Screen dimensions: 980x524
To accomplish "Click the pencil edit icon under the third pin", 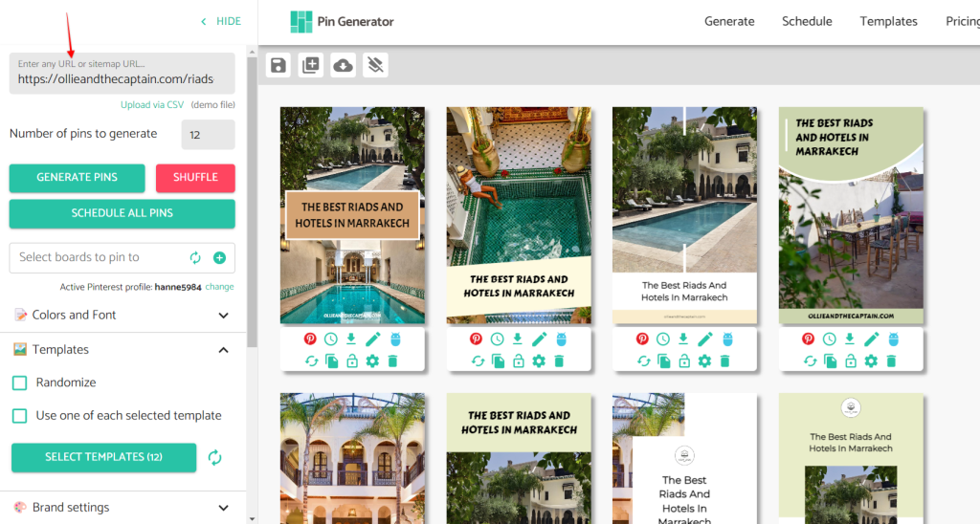I will pos(705,338).
